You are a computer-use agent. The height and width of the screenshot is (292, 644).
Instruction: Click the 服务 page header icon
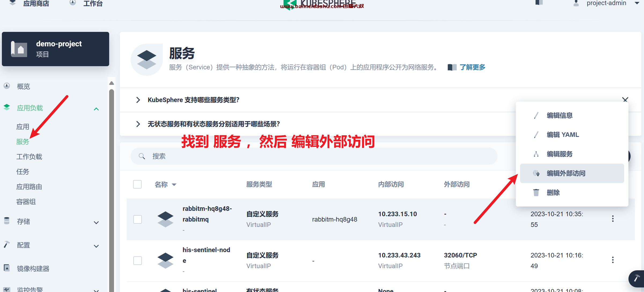point(147,60)
